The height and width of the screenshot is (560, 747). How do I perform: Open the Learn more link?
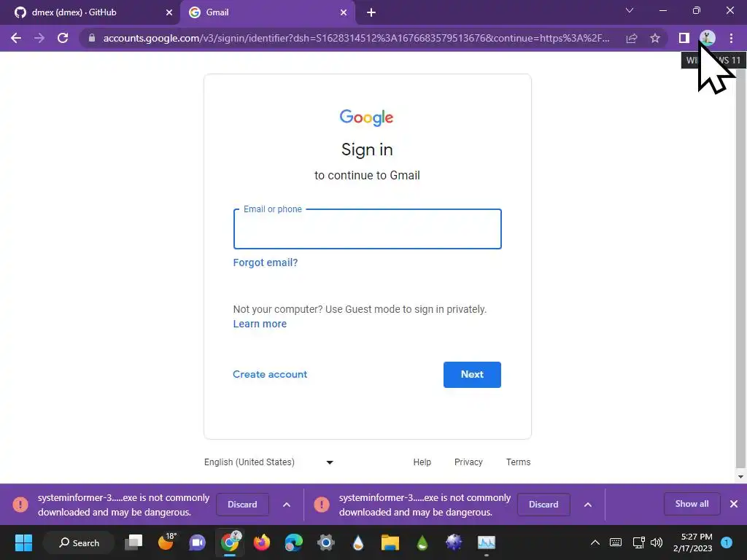point(260,324)
